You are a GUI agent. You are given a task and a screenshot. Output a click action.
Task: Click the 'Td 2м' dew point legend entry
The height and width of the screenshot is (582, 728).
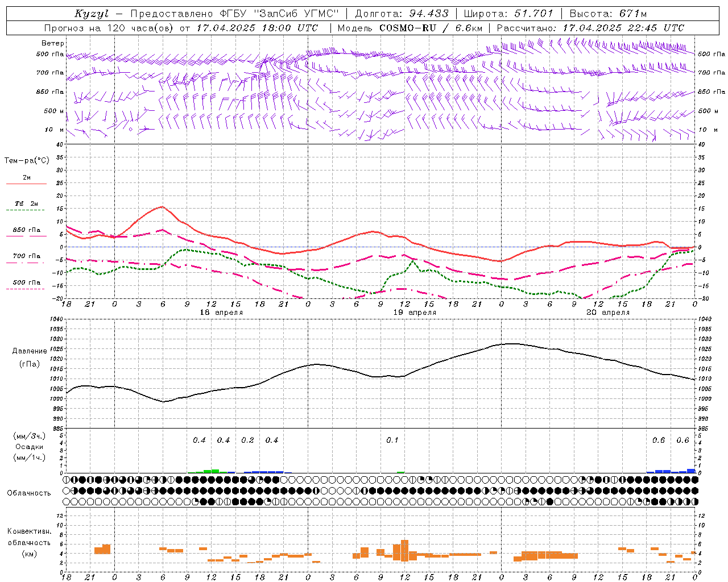pyautogui.click(x=26, y=203)
